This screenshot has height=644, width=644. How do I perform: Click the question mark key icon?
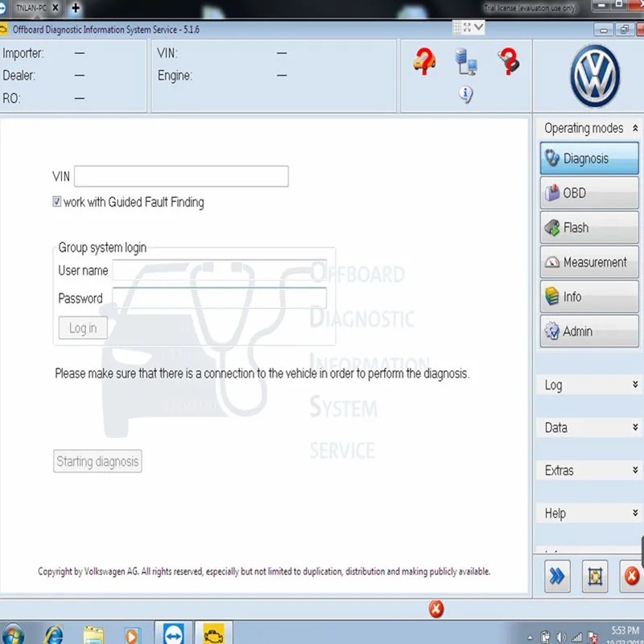coord(509,61)
